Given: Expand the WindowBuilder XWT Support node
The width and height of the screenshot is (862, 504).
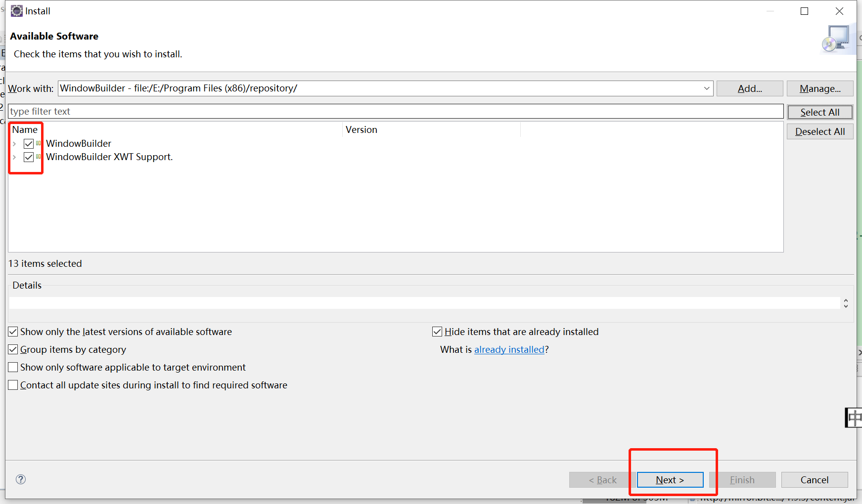Looking at the screenshot, I should click(14, 157).
